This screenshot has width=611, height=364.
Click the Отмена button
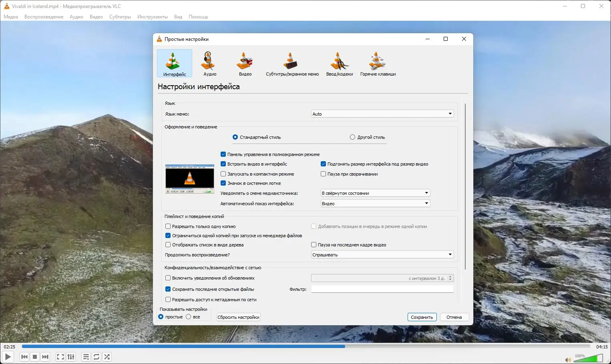pos(454,317)
